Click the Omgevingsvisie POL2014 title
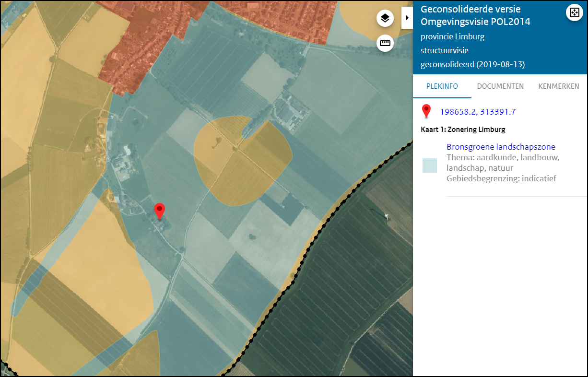Screen dimensions: 588x377 pos(475,22)
